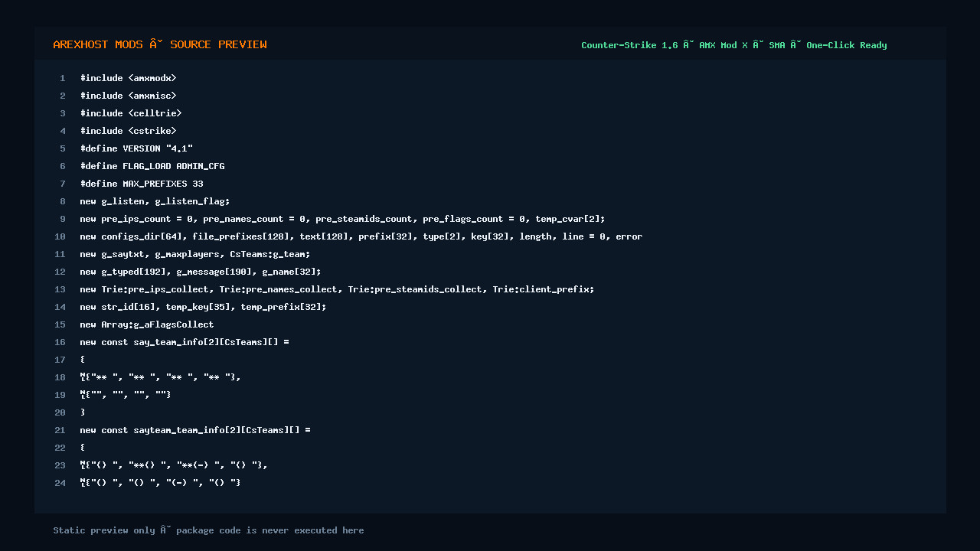Select the '#include <amxmodx>' code line
The height and width of the screenshot is (551, 980).
[128, 78]
